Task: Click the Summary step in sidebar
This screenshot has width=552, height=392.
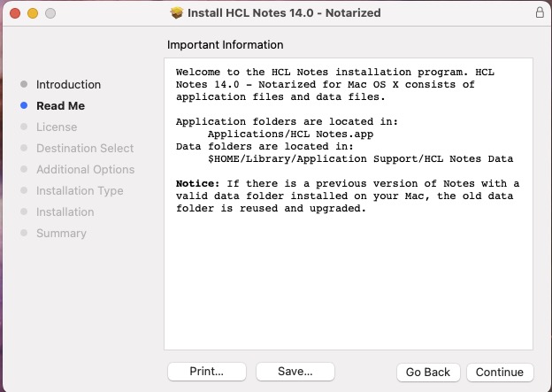Action: pos(61,234)
